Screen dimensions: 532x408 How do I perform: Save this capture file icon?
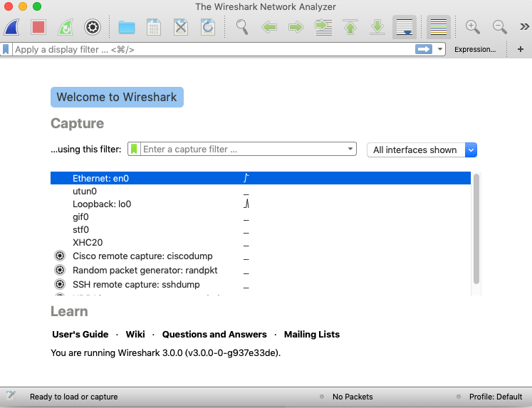coord(154,27)
